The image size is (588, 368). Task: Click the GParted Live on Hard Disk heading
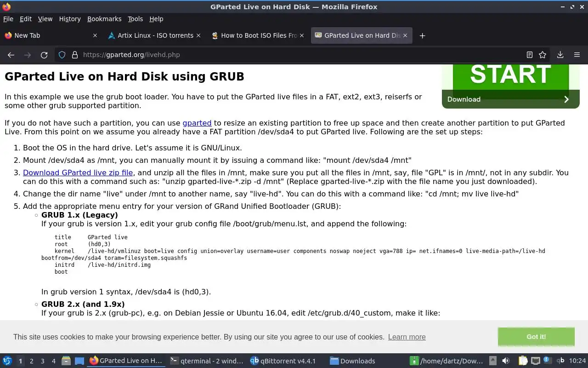point(124,76)
